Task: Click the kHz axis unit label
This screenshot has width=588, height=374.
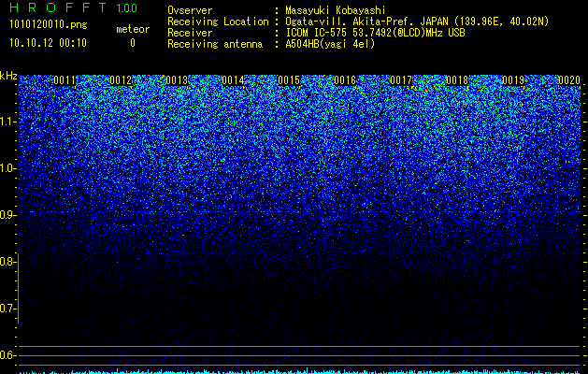Action: (8, 76)
